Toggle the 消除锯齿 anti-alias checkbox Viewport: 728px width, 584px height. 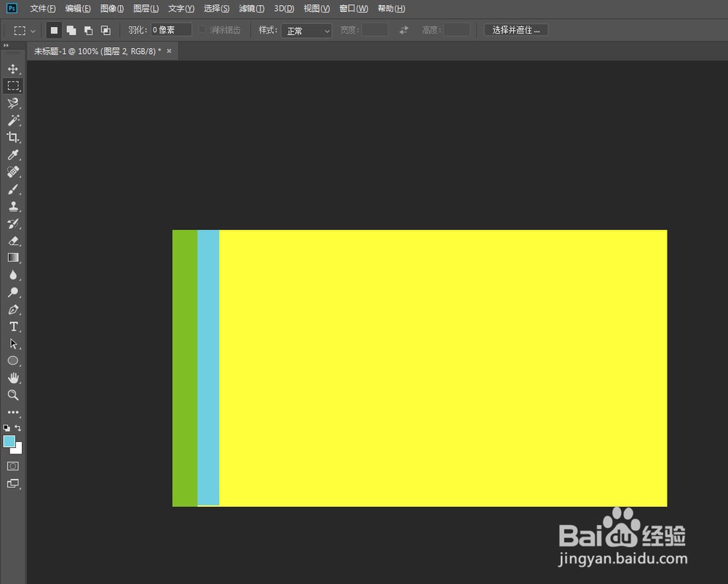pyautogui.click(x=202, y=29)
